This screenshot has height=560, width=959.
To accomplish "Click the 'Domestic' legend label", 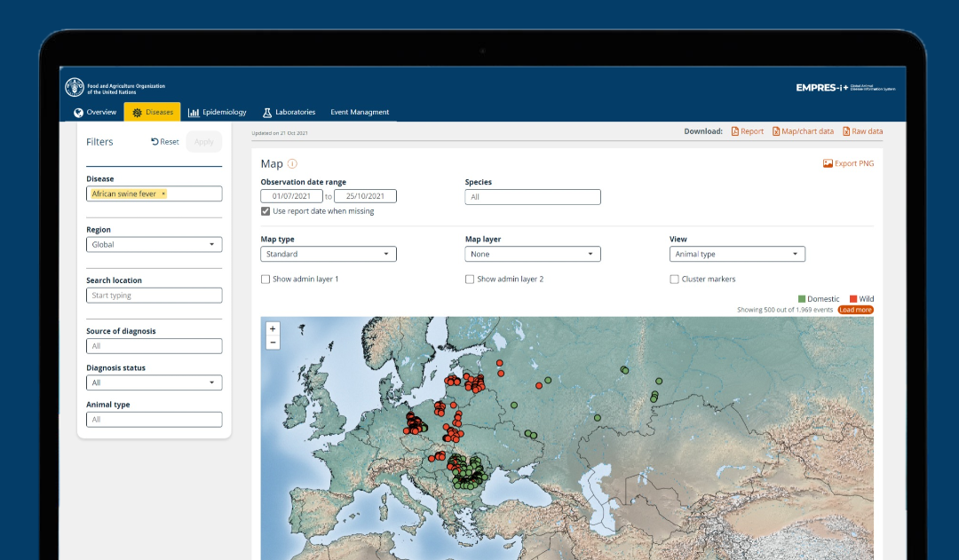I will click(823, 299).
